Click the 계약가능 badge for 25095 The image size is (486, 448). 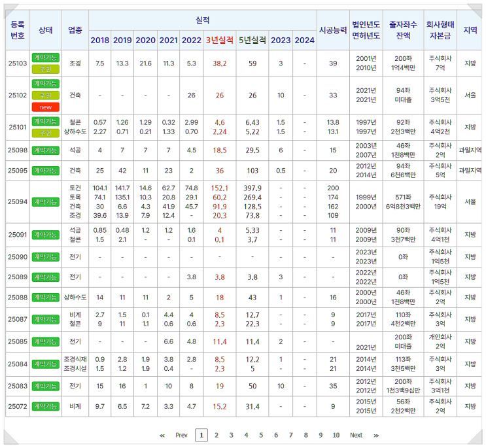point(46,171)
